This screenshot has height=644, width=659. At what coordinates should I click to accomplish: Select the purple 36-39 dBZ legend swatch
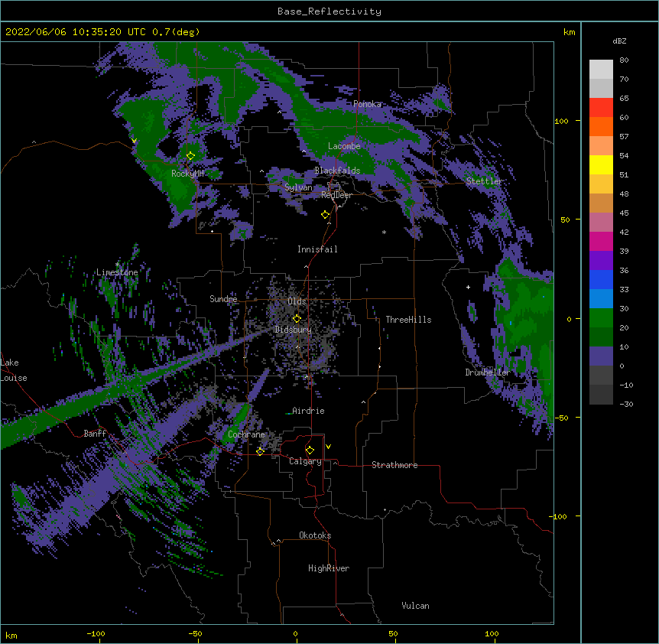(601, 261)
